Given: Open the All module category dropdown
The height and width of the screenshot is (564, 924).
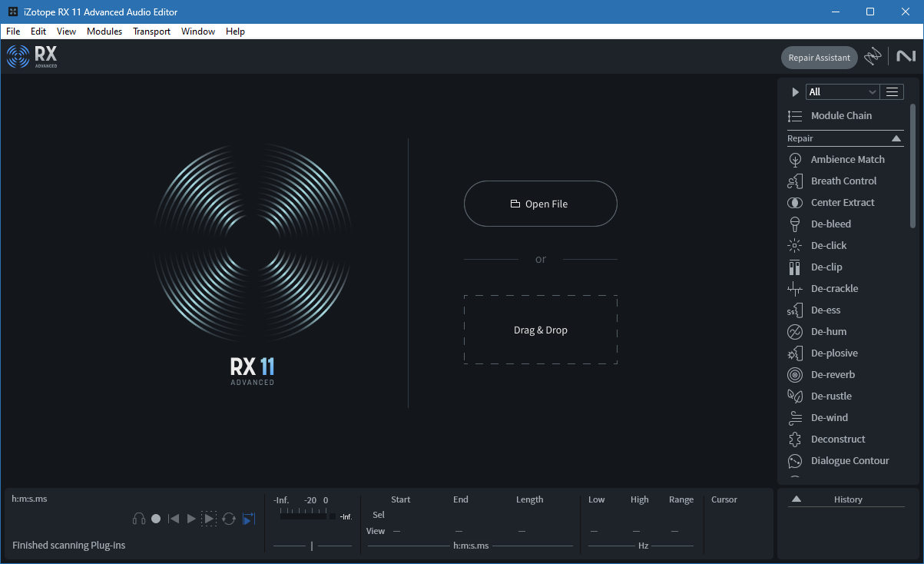Looking at the screenshot, I should coord(842,91).
